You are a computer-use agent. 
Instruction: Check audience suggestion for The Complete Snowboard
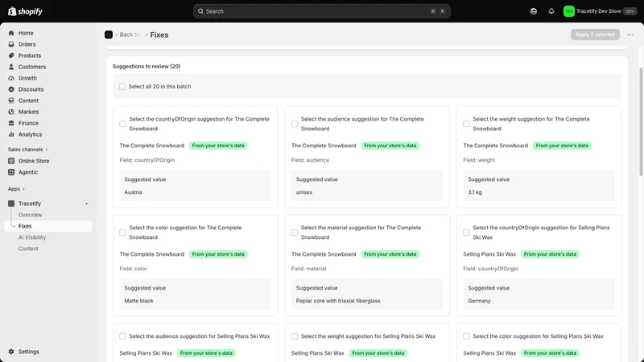tap(295, 124)
